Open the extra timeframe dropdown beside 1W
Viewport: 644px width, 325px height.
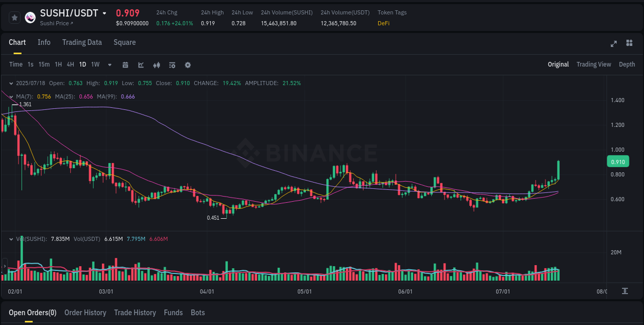click(109, 65)
